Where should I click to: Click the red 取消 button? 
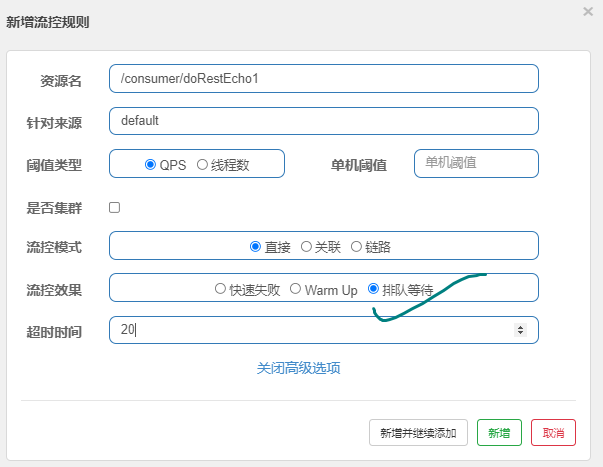553,433
